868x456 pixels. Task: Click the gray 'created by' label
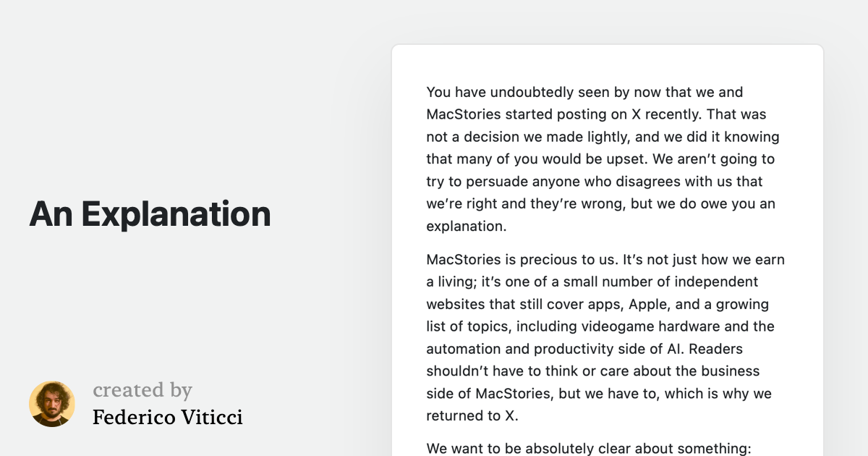(142, 391)
